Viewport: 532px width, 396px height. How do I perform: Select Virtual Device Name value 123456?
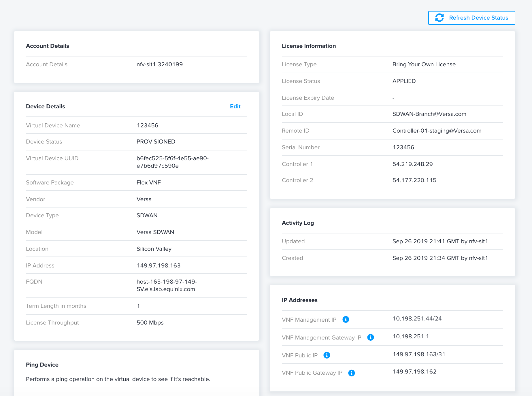coord(148,125)
